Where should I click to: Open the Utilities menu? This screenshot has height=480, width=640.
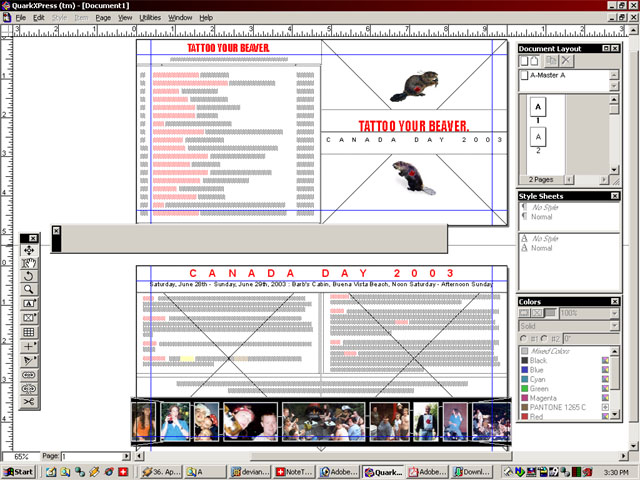[150, 18]
